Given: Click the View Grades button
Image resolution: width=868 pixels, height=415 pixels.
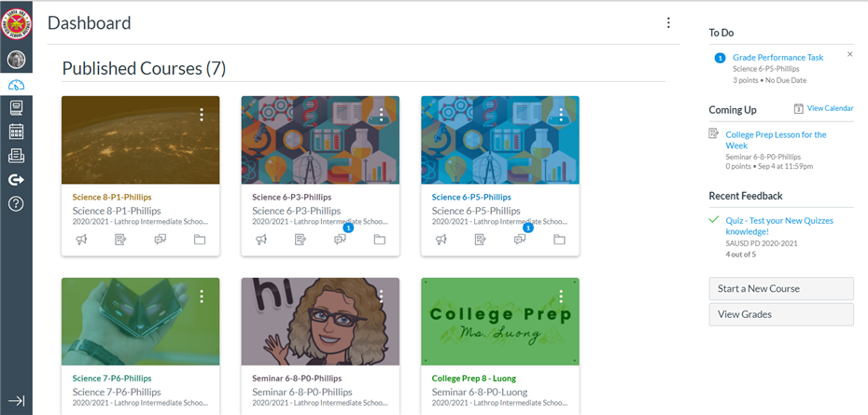Looking at the screenshot, I should coord(781,314).
